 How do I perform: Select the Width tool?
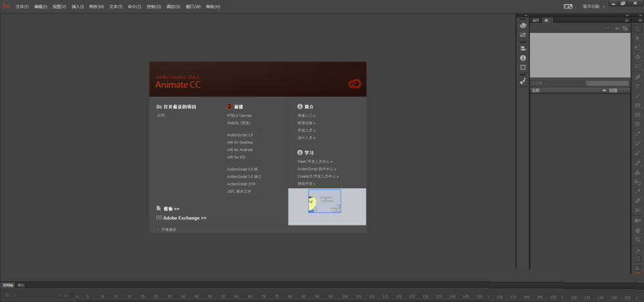pos(638,211)
